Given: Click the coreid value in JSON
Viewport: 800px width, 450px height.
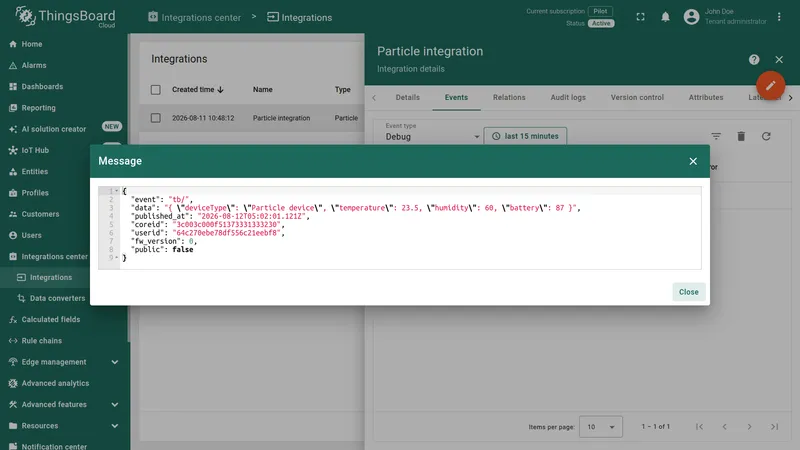Looking at the screenshot, I should pos(227,224).
